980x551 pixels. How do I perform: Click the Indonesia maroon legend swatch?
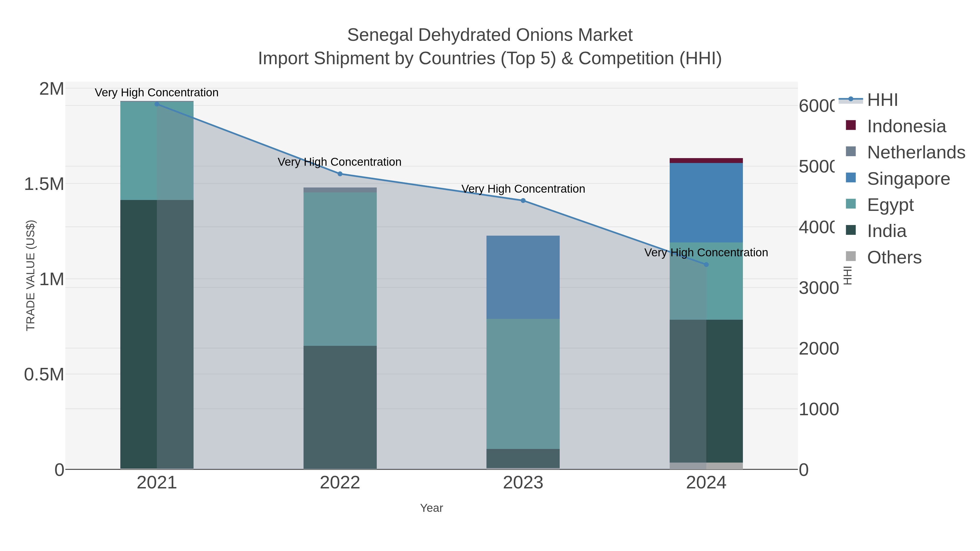851,125
